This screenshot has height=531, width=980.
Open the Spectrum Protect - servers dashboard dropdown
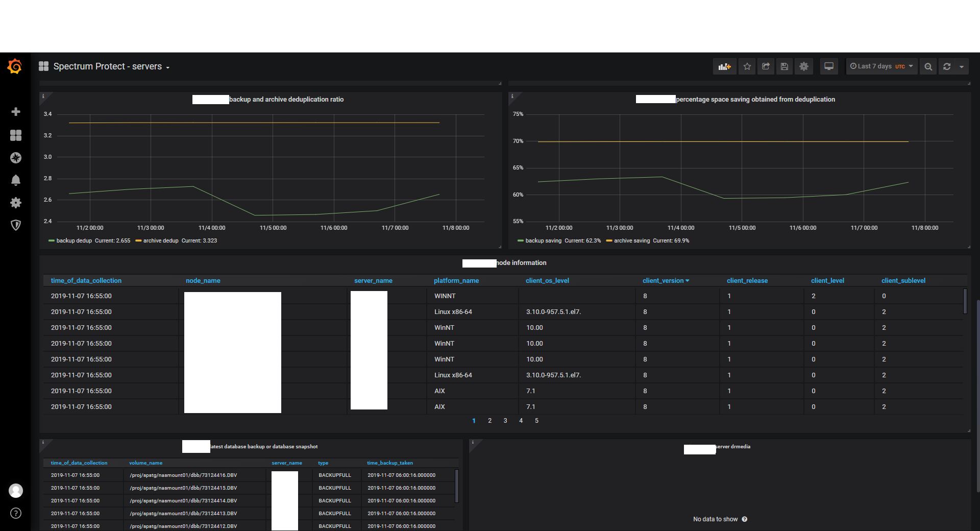111,66
